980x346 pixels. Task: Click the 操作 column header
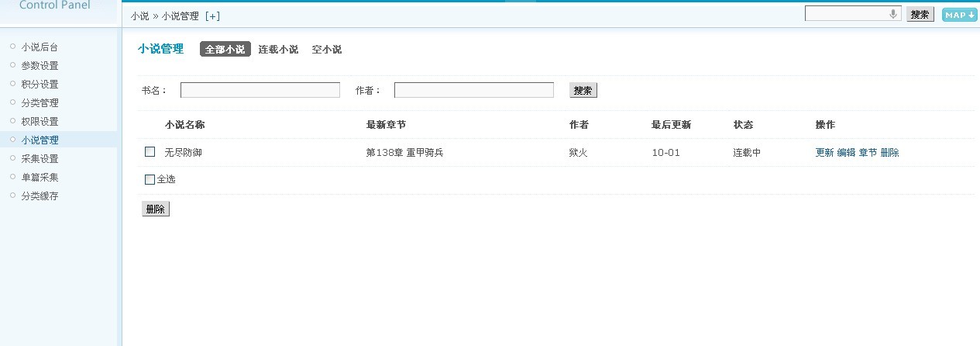825,125
